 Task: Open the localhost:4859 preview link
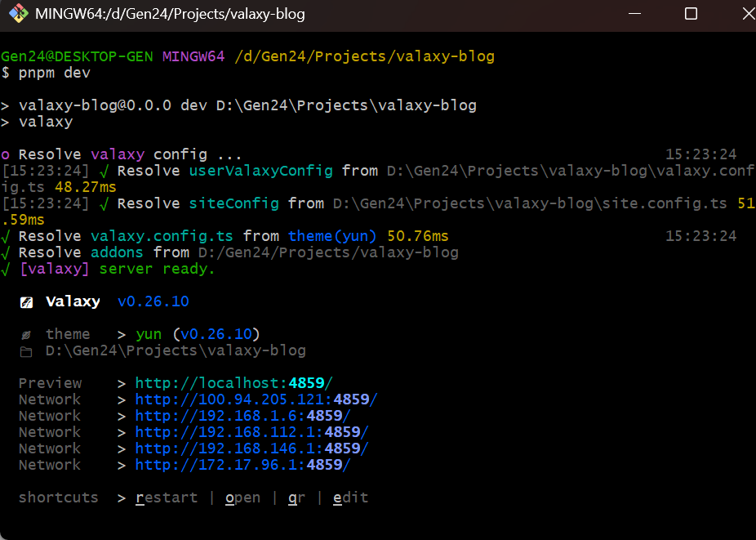pyautogui.click(x=233, y=383)
